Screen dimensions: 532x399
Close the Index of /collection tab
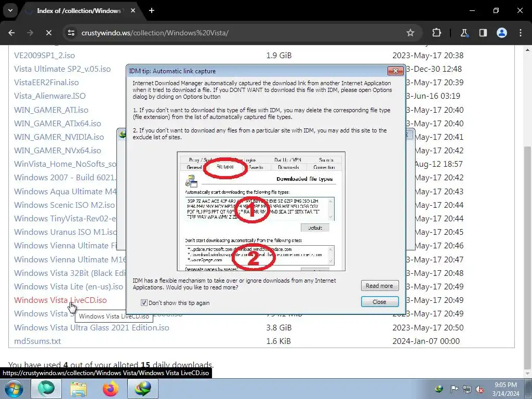tap(133, 10)
